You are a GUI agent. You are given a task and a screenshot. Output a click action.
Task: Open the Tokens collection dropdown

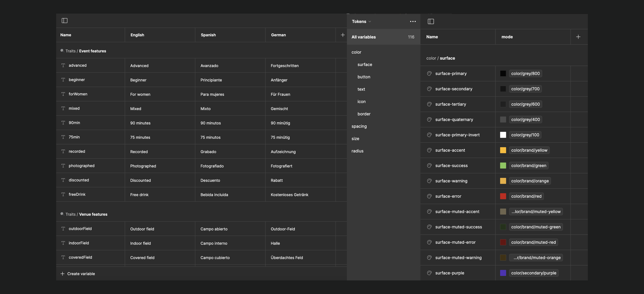click(361, 21)
